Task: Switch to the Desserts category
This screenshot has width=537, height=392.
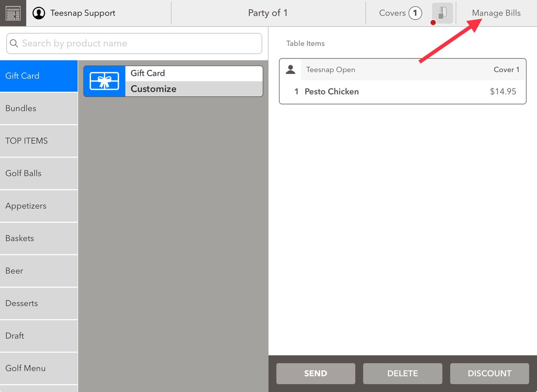Action: click(x=39, y=303)
